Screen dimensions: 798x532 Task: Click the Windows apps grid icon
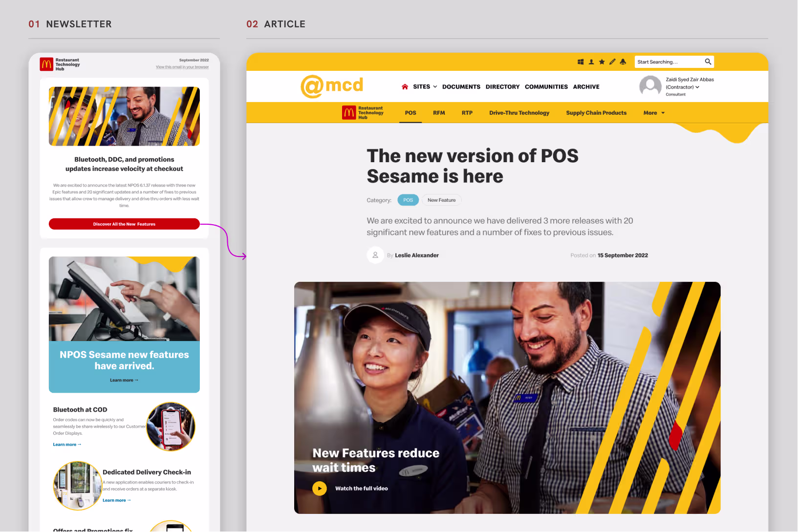(x=581, y=62)
